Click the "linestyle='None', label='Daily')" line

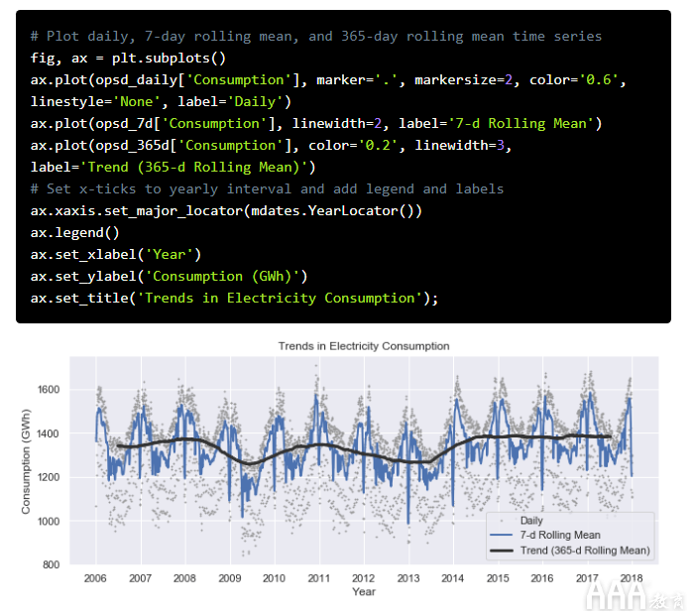161,101
